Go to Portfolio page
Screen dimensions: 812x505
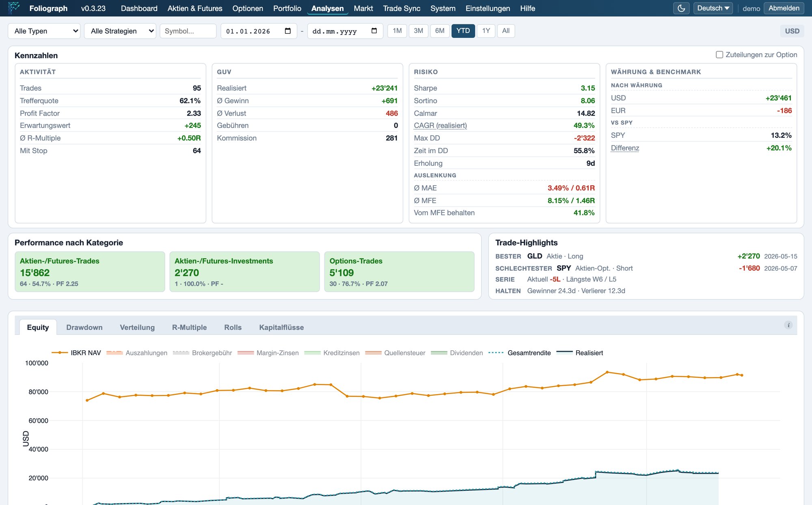[x=287, y=8]
